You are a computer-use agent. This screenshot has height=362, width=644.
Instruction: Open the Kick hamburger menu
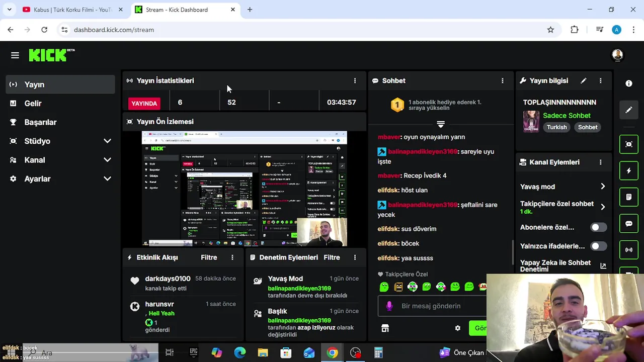(x=15, y=55)
